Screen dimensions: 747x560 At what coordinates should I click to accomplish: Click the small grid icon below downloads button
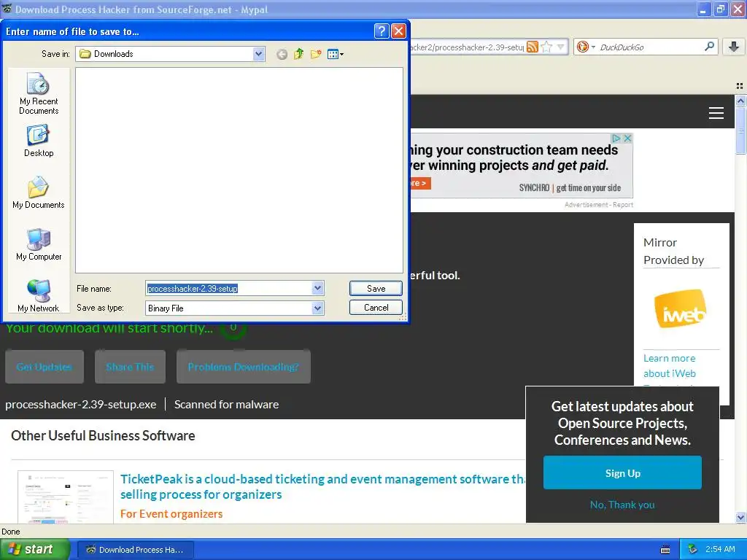tap(740, 86)
